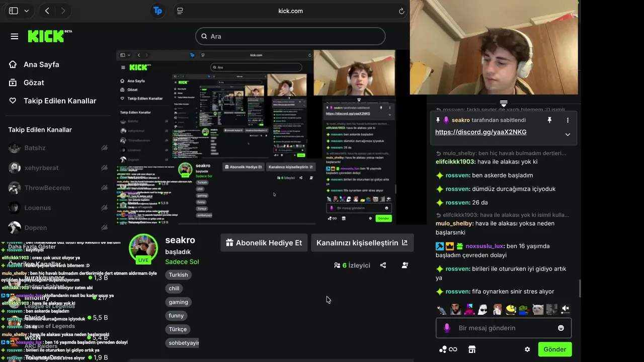Focus the Ara search field

[x=290, y=36]
